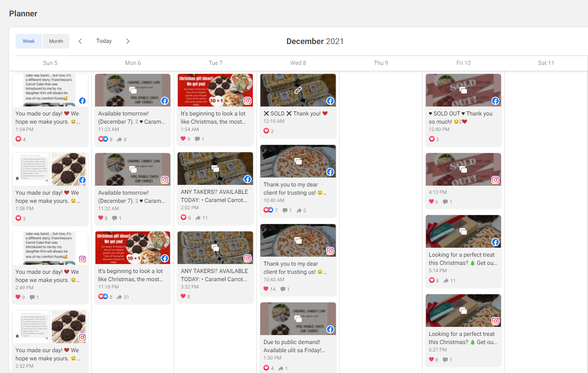This screenshot has height=373, width=588.
Task: Click the Facebook badge on Monday's 11:23 AM post
Action: (x=165, y=101)
